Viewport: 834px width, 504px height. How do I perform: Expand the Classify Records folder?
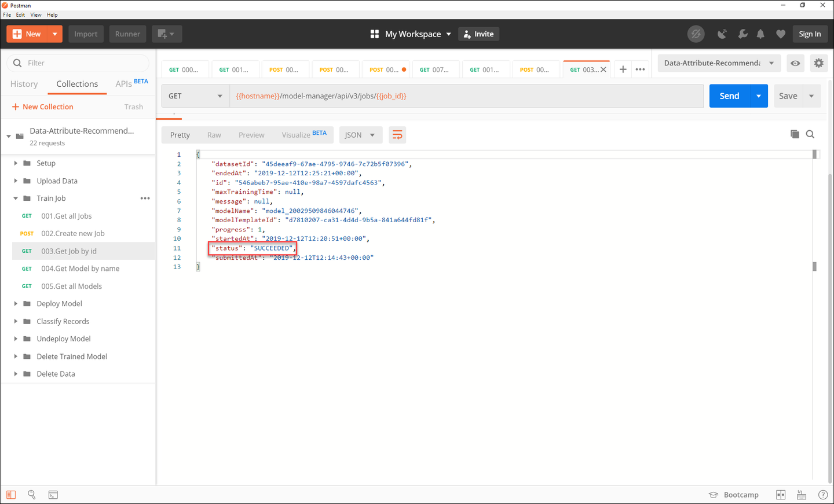point(16,321)
